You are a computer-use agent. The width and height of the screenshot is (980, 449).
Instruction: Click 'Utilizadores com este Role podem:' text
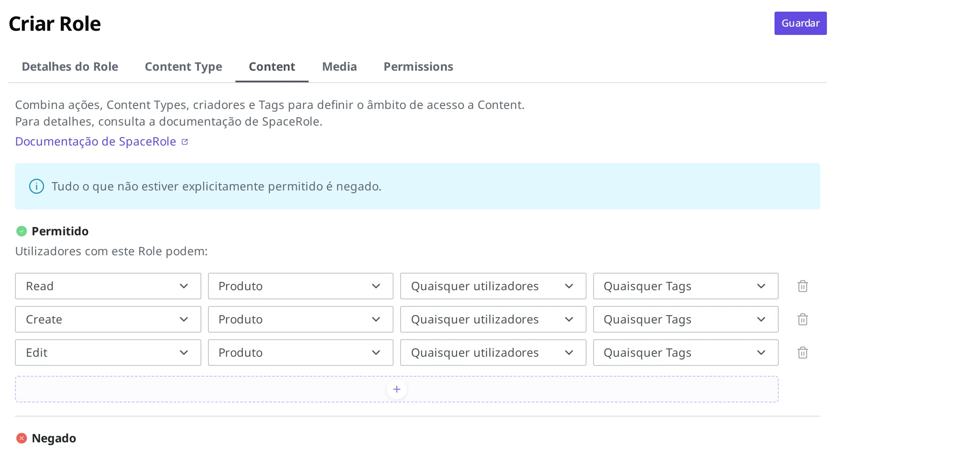(111, 251)
